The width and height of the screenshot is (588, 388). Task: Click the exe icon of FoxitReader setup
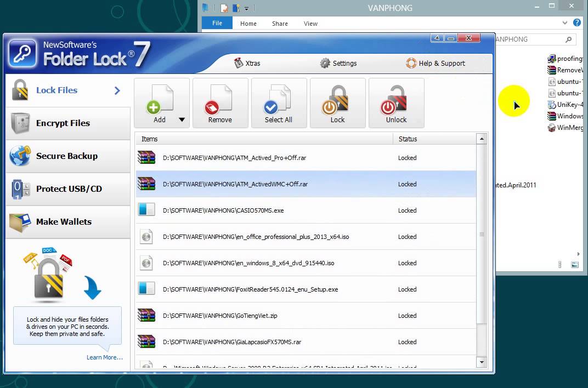[x=146, y=288]
